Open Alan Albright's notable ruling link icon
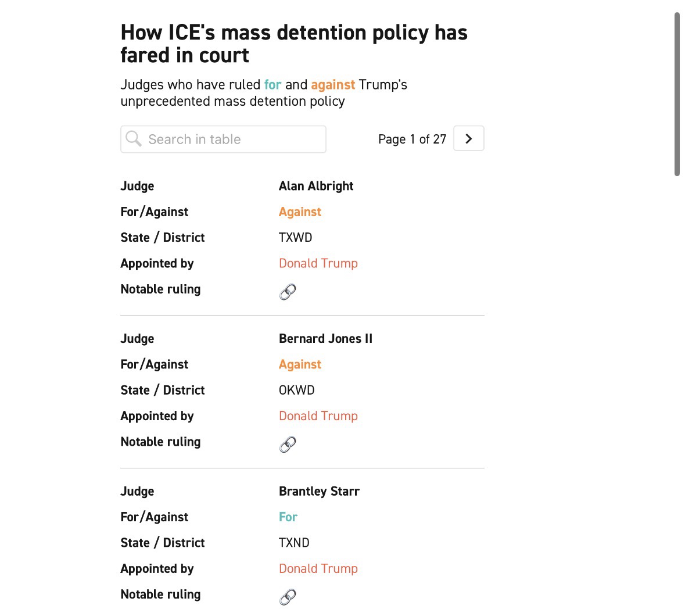Image resolution: width=685 pixels, height=616 pixels. point(288,292)
